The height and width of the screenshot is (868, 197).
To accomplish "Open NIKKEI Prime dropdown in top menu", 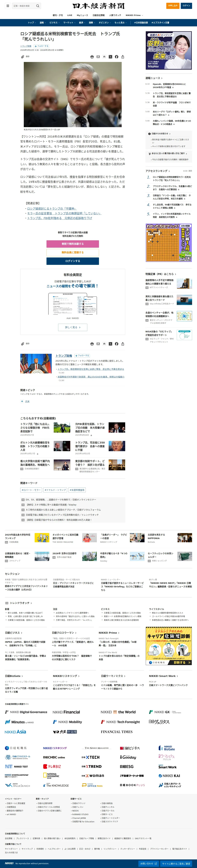I will 134,15.
